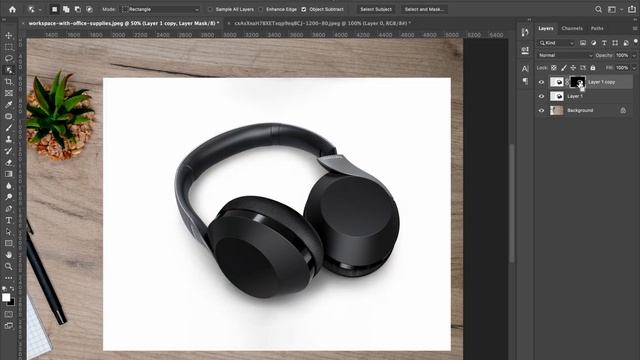Click the Share icon at top right
This screenshot has width=640, height=360.
(632, 9)
